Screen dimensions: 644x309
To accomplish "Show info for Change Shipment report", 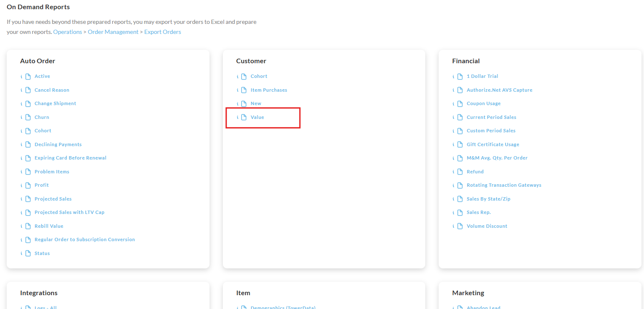I will 21,104.
